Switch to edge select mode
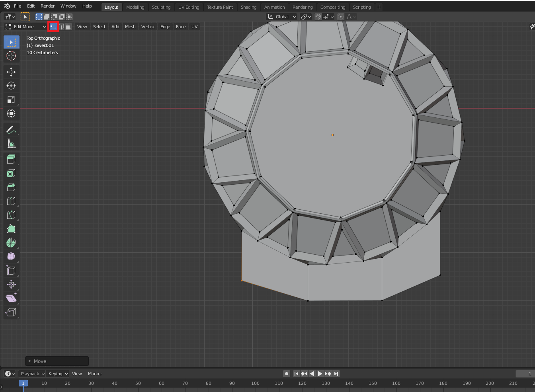Viewport: 535px width, 392px height. 61,27
